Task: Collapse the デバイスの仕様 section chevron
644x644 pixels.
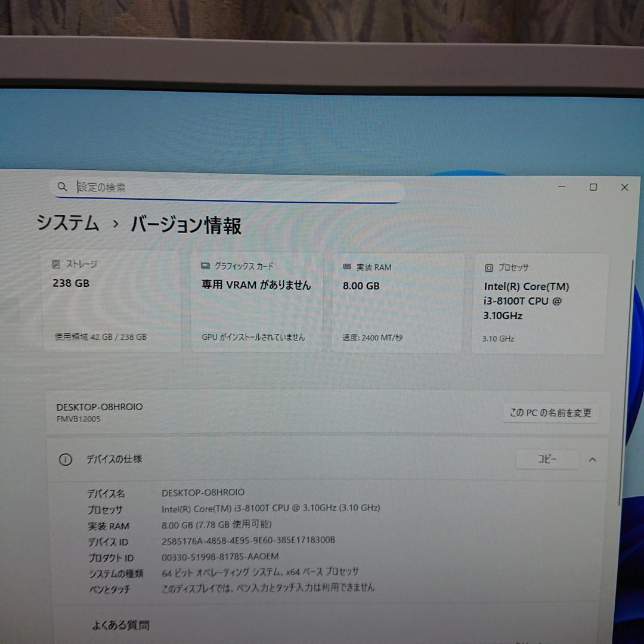Action: [x=592, y=459]
